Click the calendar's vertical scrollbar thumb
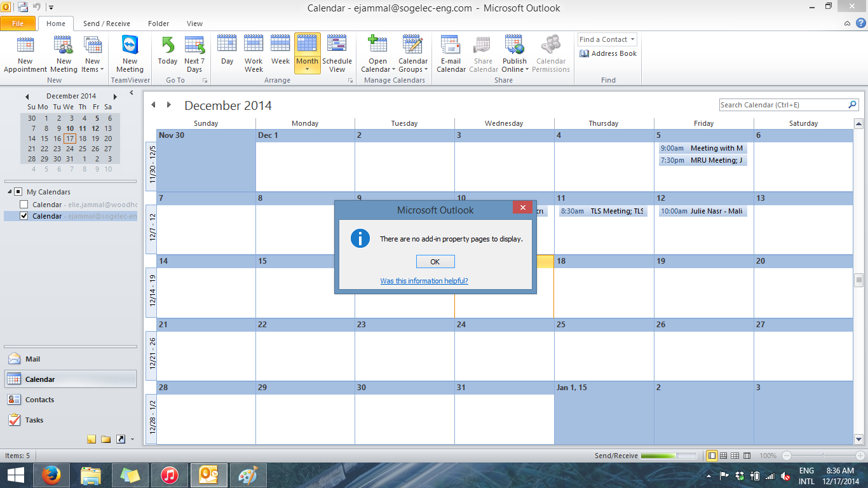This screenshot has height=488, width=868. (x=859, y=280)
